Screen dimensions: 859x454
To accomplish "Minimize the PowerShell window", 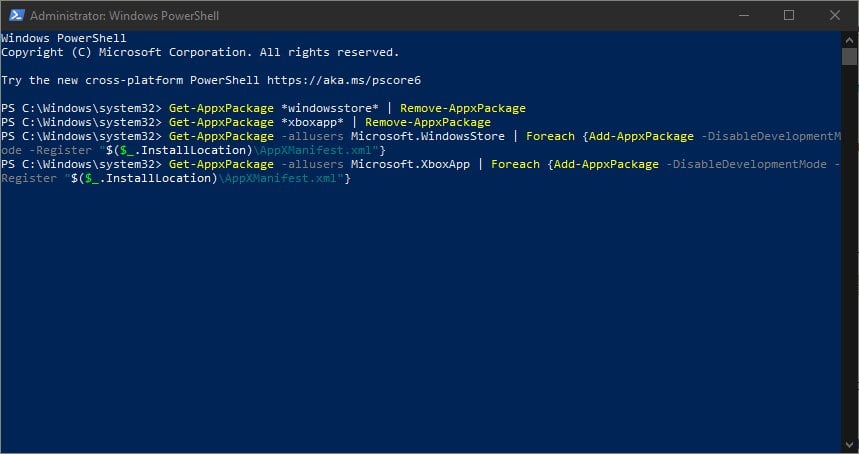I will pos(743,15).
